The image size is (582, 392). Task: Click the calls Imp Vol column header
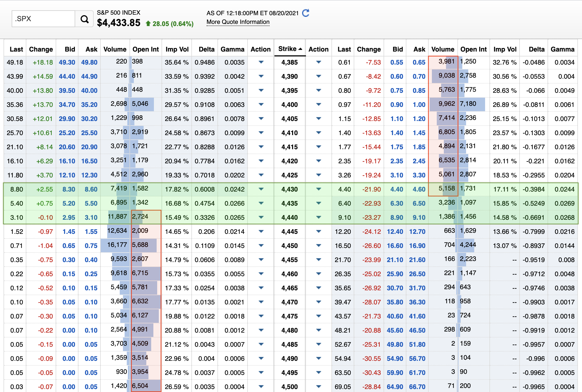[177, 49]
